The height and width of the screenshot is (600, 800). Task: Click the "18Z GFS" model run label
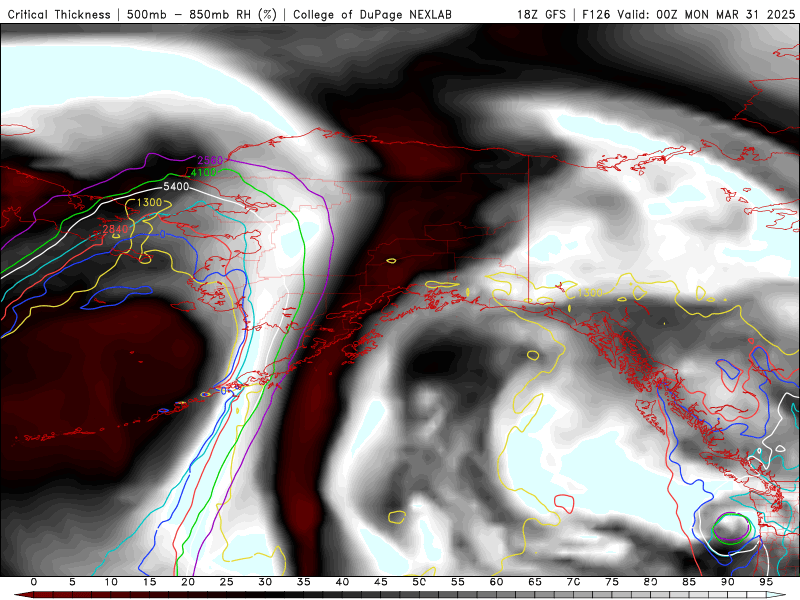click(541, 14)
